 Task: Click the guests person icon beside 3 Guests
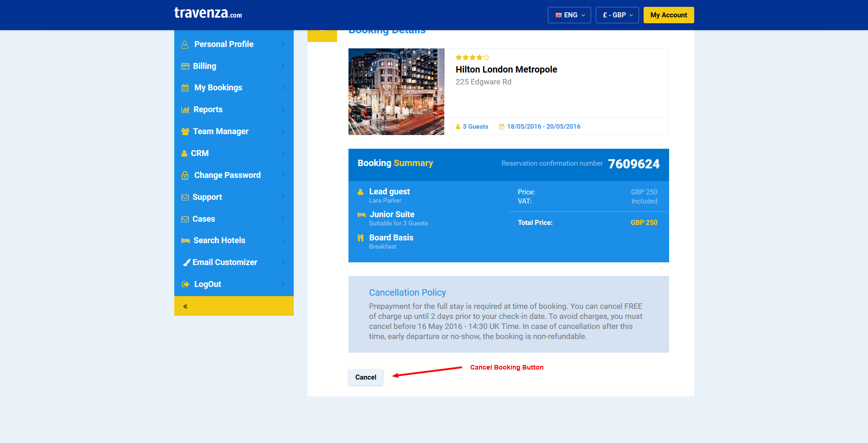pos(458,127)
